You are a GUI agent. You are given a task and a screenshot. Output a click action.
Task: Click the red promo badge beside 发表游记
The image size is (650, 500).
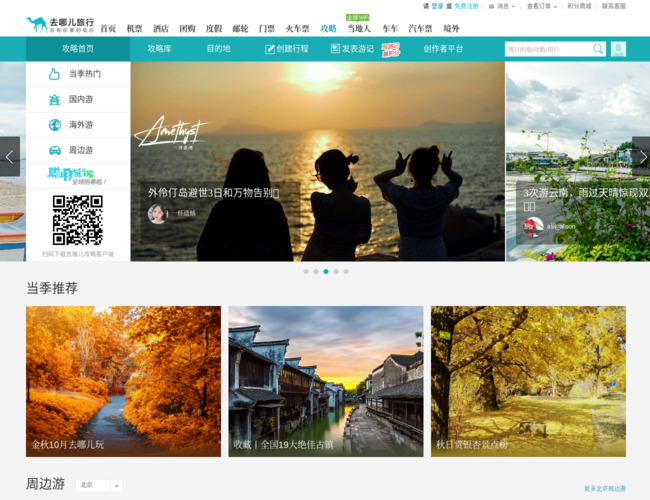[x=390, y=49]
